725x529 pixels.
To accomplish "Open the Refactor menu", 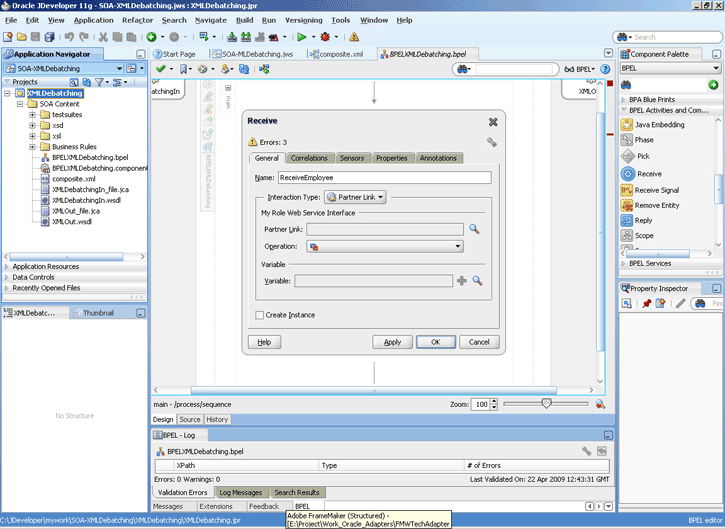I will 137,20.
